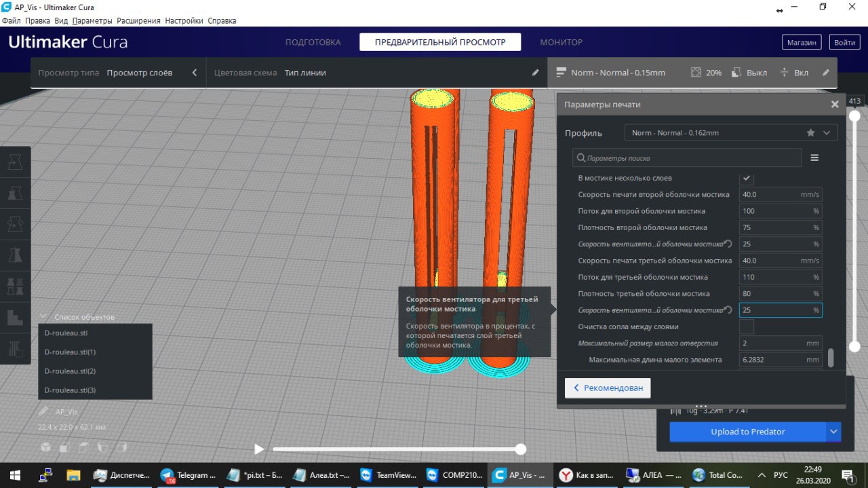This screenshot has width=868, height=488.
Task: Switch to front view cube icon
Action: coord(64,447)
